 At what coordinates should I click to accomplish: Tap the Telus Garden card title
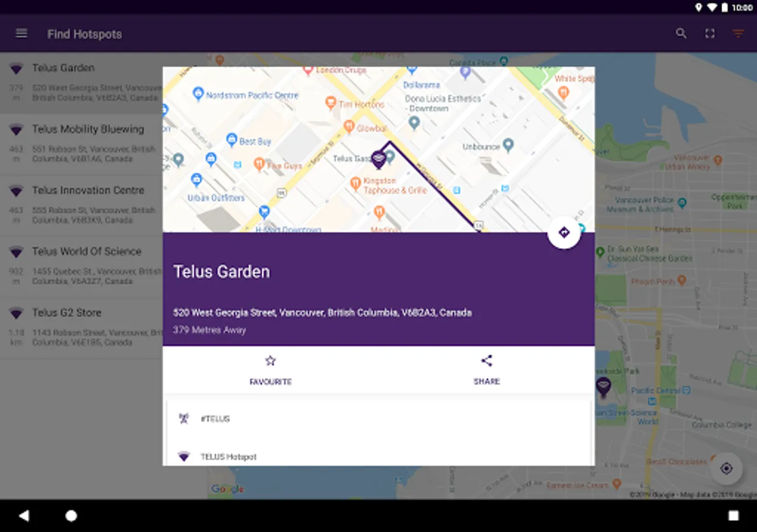pos(221,272)
